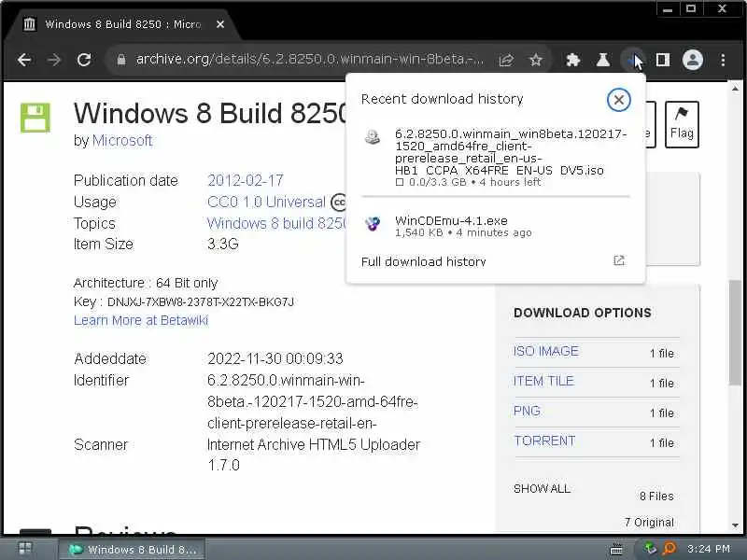The width and height of the screenshot is (747, 560).
Task: Click the WinCDEmu-4.1.exe file icon
Action: tap(372, 223)
